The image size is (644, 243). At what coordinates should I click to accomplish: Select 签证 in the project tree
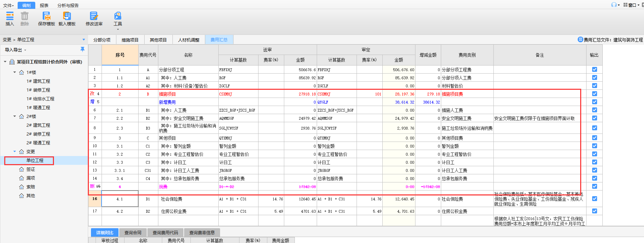click(31, 169)
